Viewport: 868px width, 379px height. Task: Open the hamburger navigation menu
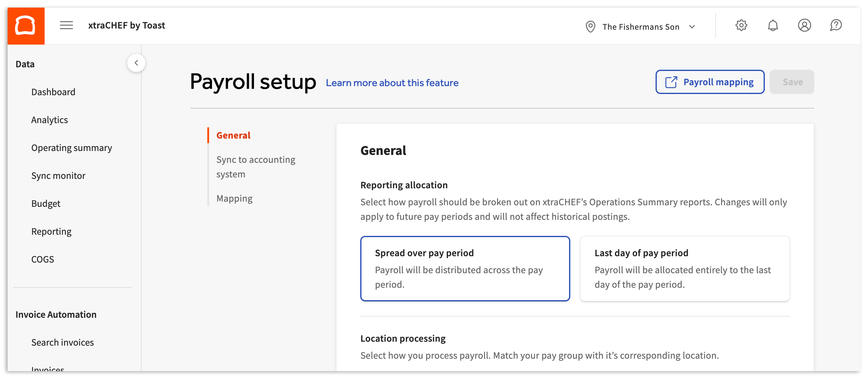66,25
